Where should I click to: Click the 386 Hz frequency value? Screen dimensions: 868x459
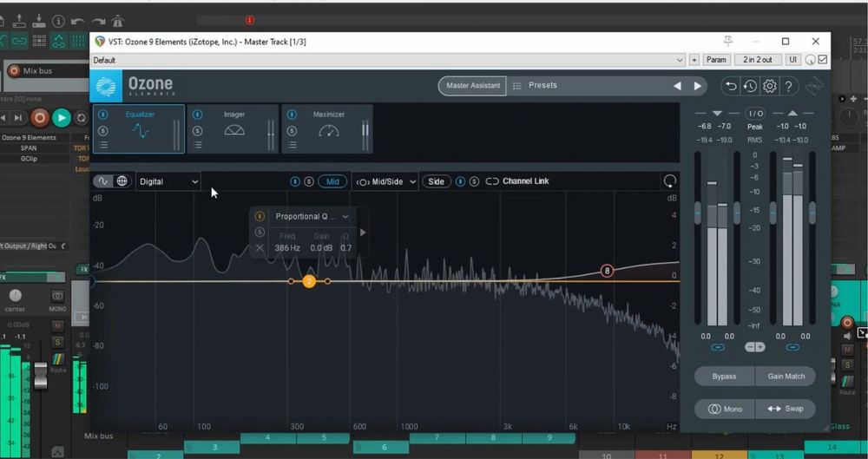tap(286, 248)
